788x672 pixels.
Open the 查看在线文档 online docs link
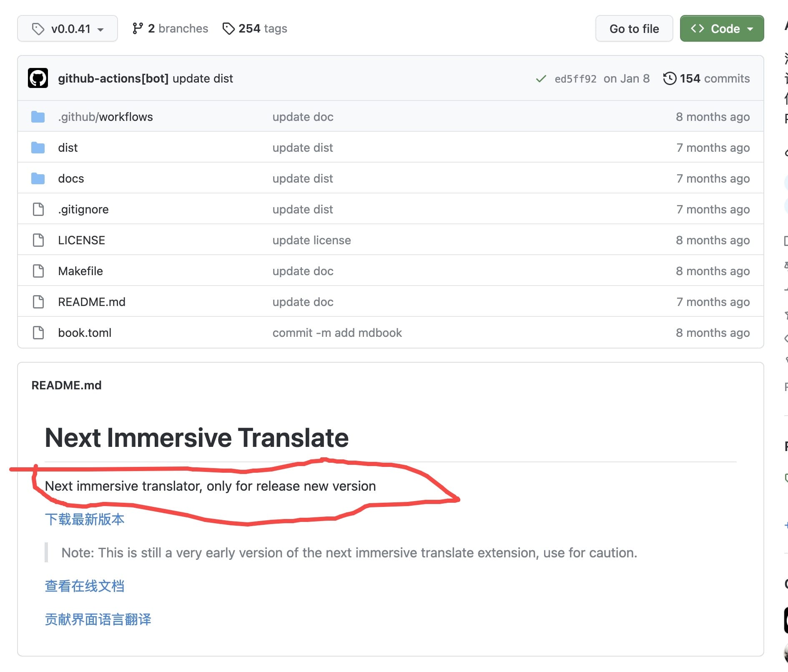[85, 586]
